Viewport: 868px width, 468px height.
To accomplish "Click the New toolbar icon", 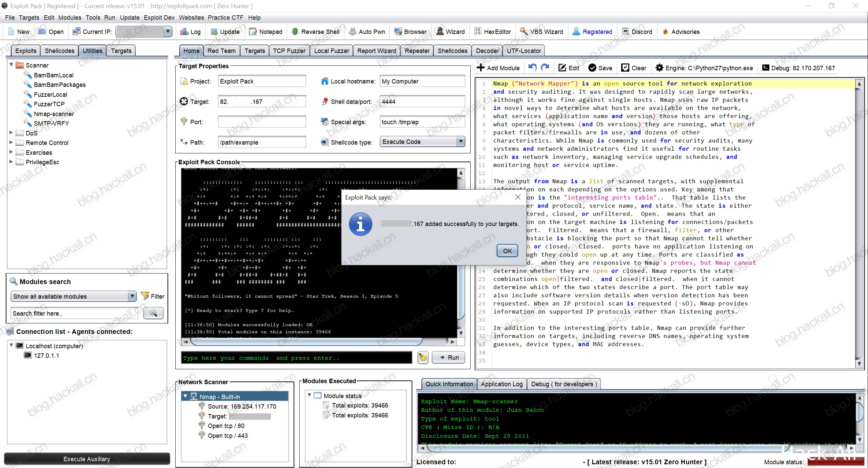I will point(19,32).
